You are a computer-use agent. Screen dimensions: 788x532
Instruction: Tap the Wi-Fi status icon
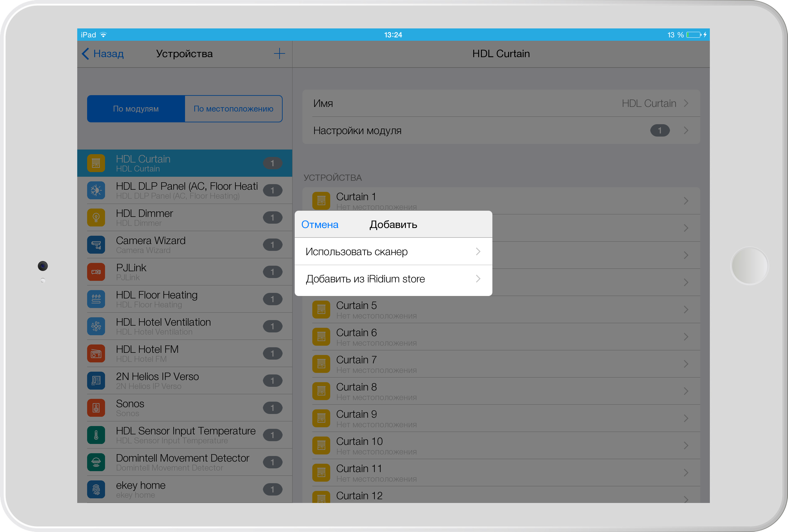(x=104, y=35)
